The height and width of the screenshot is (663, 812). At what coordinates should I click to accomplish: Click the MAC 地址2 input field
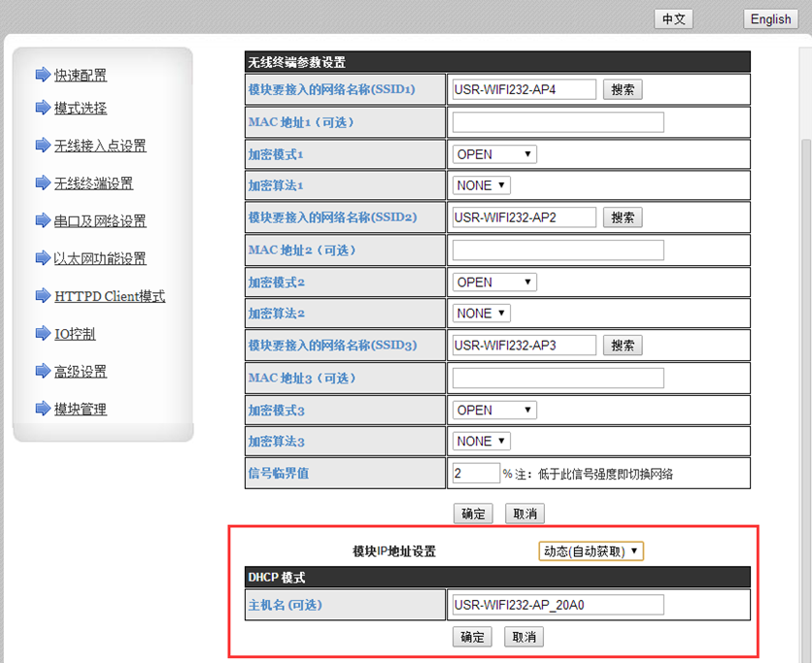click(558, 250)
